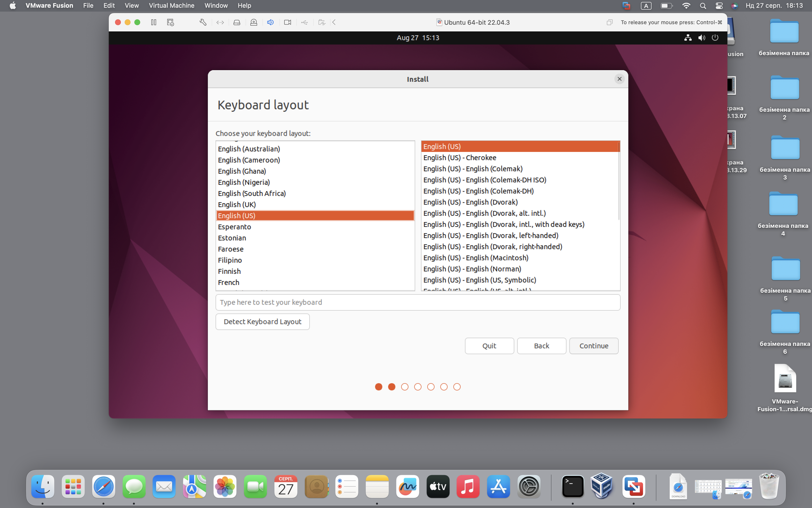Open macOS Control Center icon
This screenshot has width=812, height=508.
(719, 6)
